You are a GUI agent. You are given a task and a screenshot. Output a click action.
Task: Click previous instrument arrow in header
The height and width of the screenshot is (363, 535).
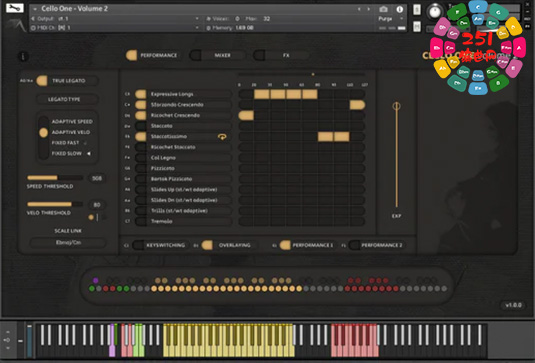[x=359, y=9]
